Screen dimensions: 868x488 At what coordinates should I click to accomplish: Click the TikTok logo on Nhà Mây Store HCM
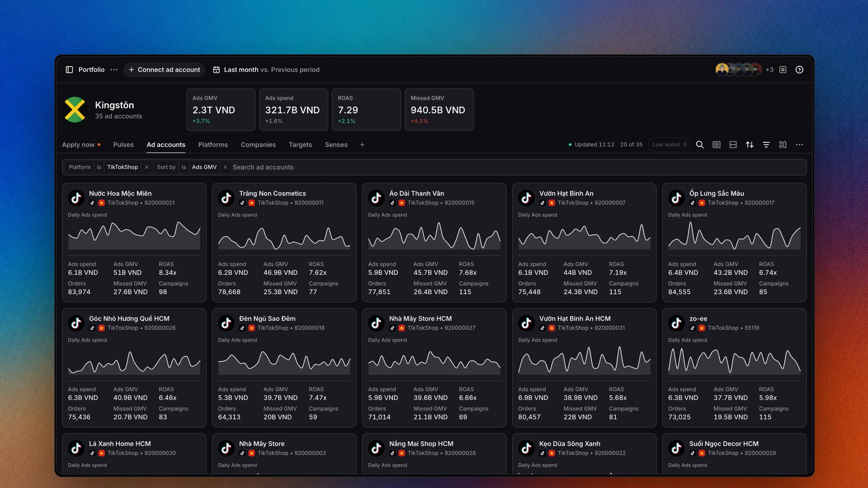pos(376,323)
